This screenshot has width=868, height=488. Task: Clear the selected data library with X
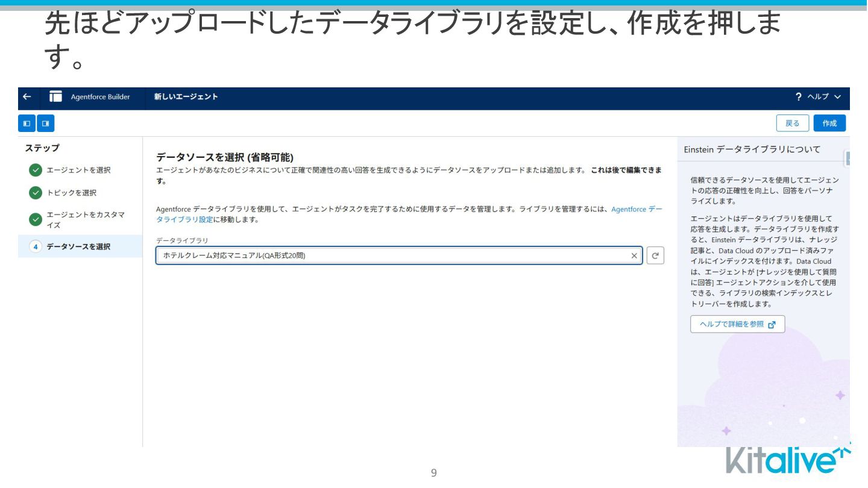[634, 255]
